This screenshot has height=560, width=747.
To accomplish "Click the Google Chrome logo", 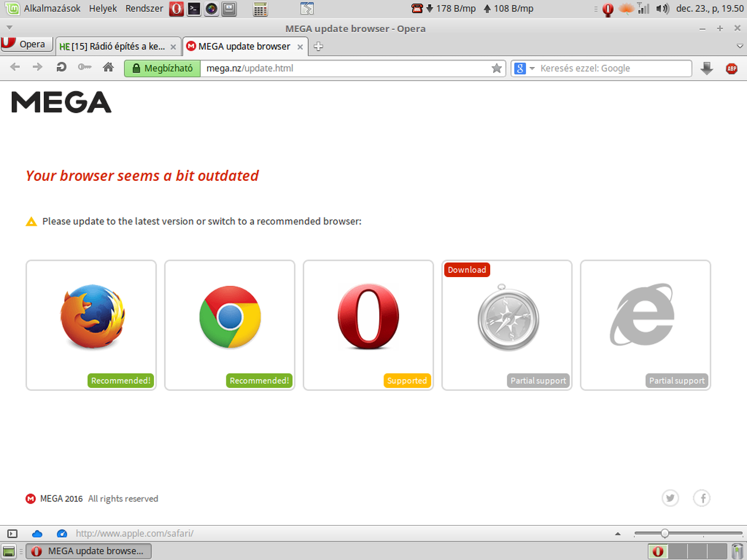I will point(230,317).
